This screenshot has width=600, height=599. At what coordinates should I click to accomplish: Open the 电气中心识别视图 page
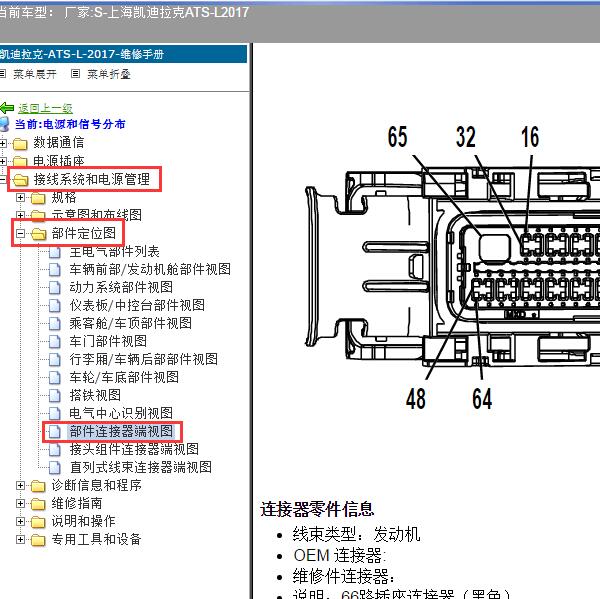point(121,413)
